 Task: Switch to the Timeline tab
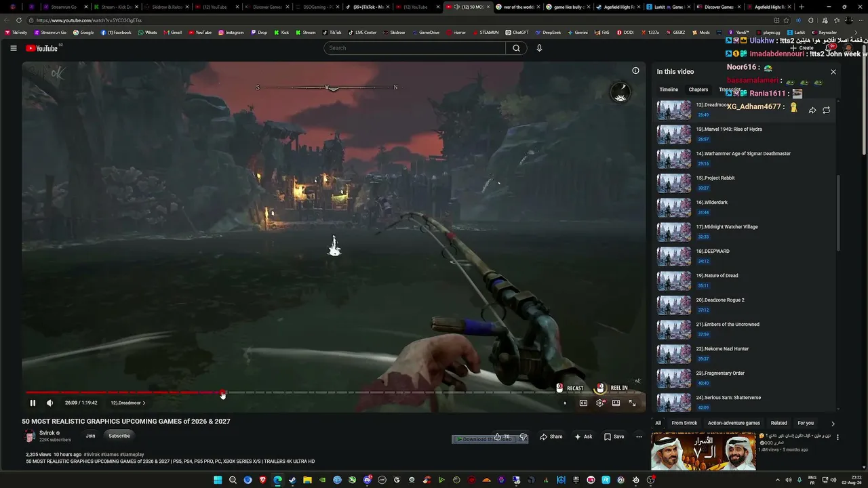tap(669, 89)
